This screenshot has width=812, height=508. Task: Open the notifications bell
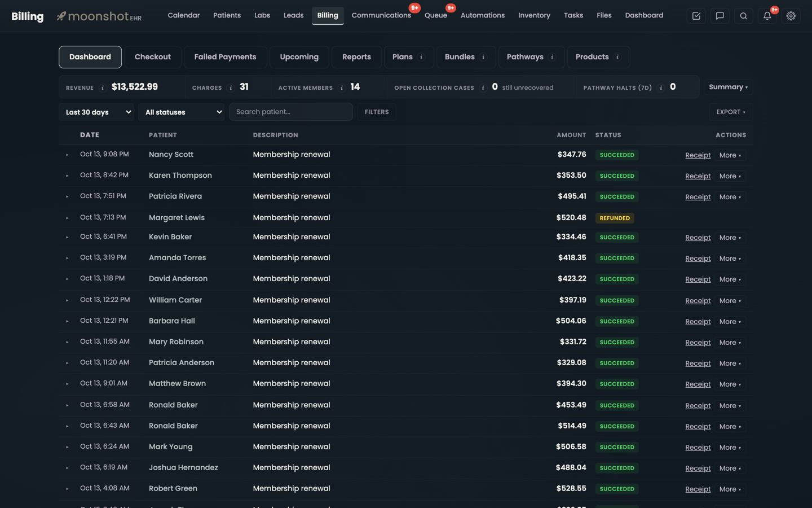click(767, 16)
